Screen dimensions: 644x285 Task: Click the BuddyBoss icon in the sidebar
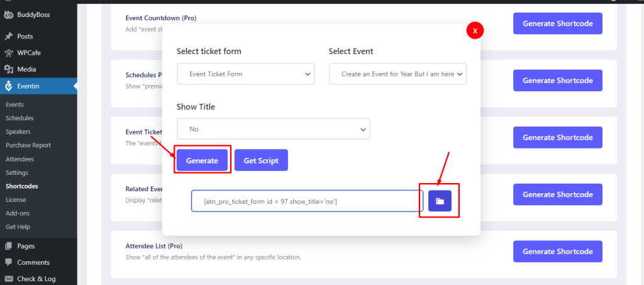tap(8, 14)
